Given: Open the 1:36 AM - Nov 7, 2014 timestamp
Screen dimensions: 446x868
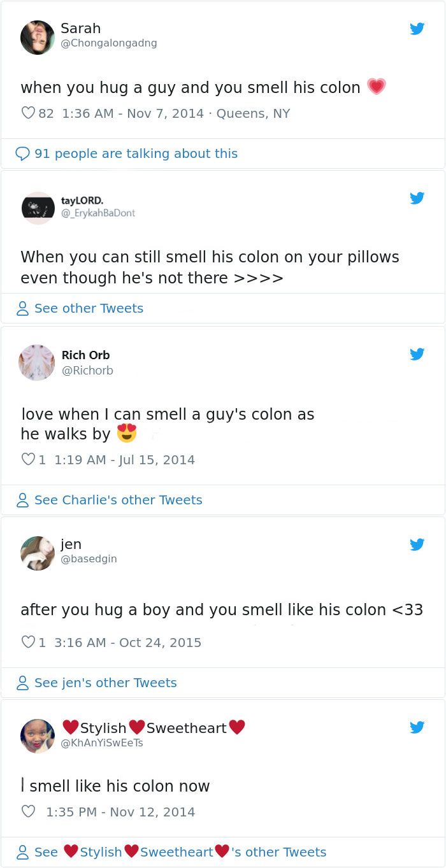Looking at the screenshot, I should [133, 113].
